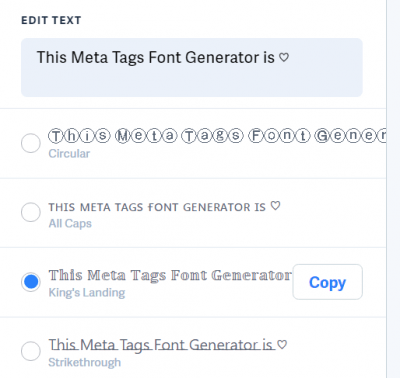The height and width of the screenshot is (378, 400).
Task: Click the 'Strikethrough' style name label
Action: tap(85, 362)
